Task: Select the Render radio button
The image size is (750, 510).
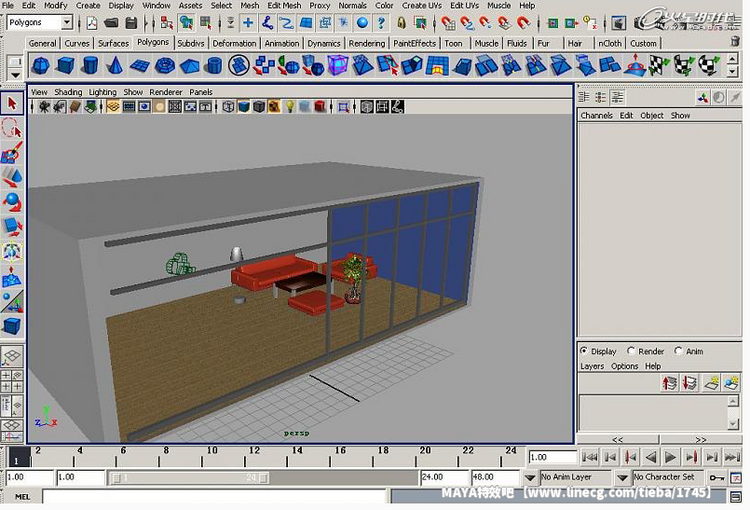Action: tap(631, 351)
